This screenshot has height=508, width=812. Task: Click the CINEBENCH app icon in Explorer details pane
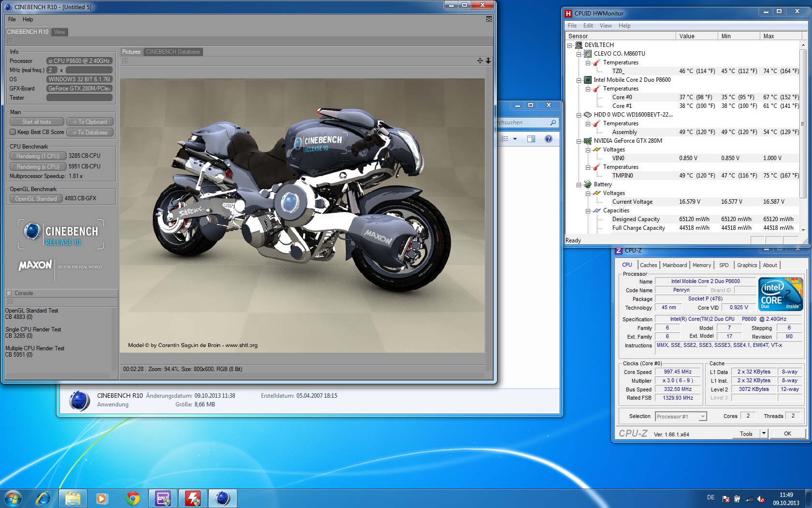pyautogui.click(x=80, y=401)
